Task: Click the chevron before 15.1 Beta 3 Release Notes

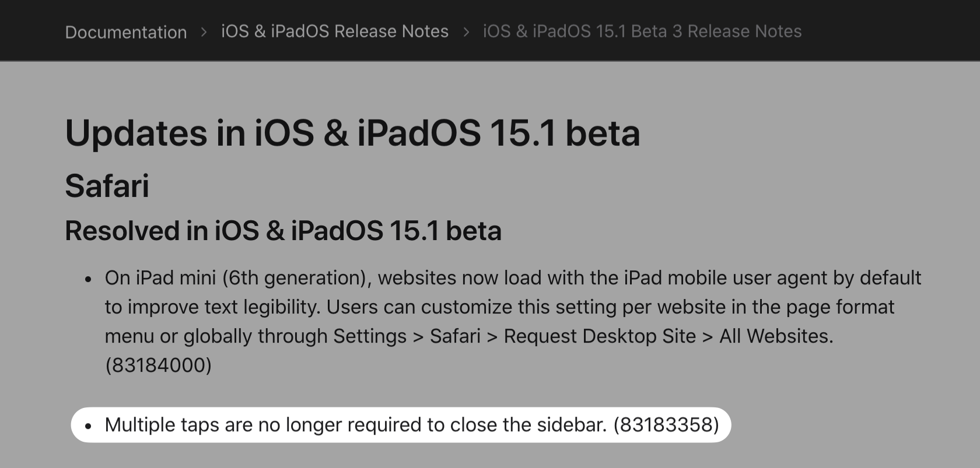Action: pos(466,32)
